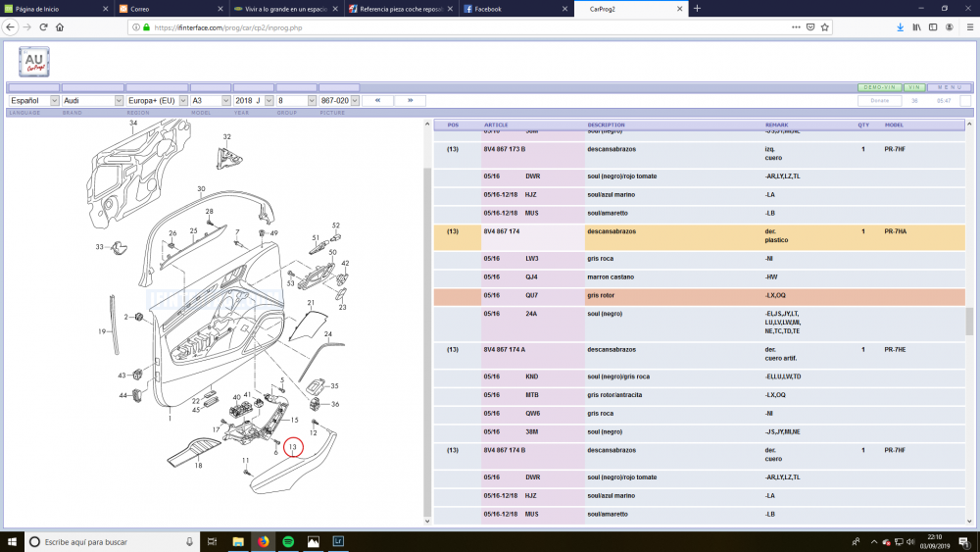Viewport: 980px width, 552px height.
Task: Open Photos app from taskbar
Action: point(314,542)
